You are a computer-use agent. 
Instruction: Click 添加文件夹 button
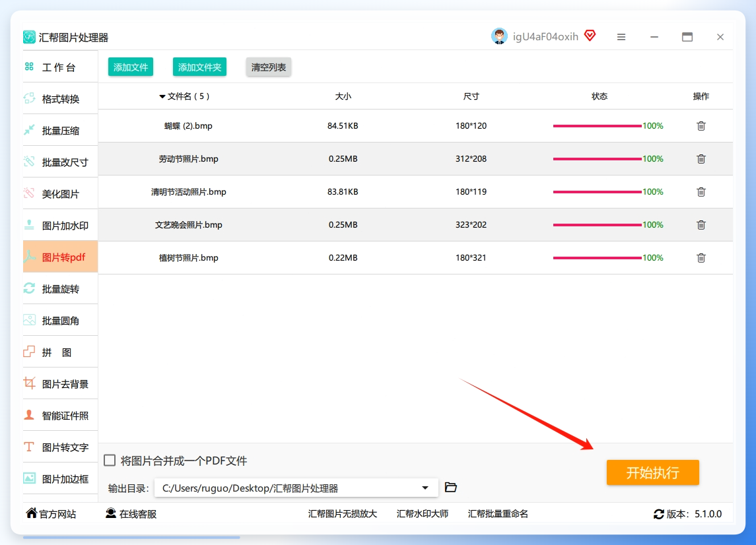[x=199, y=67]
